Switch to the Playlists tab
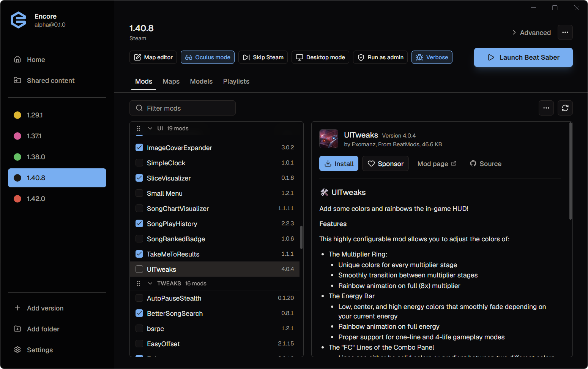Screen dimensions: 588x369 point(236,81)
